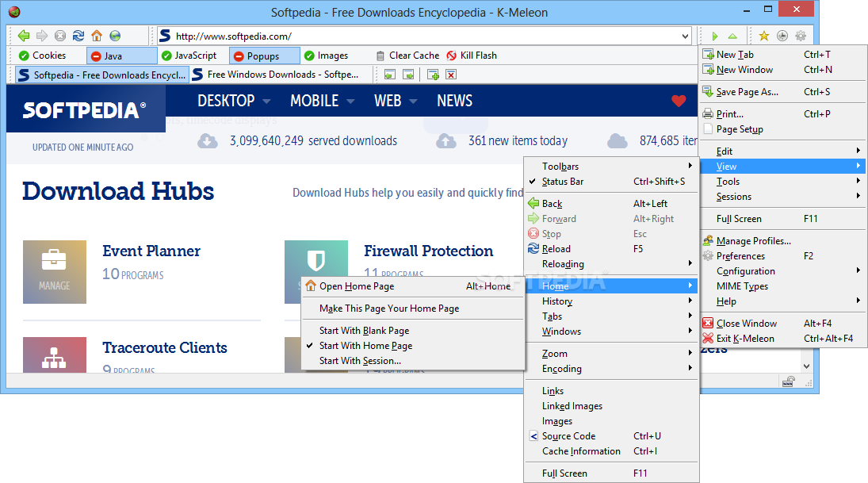This screenshot has width=868, height=483.
Task: Open the Traceroute Clients hub link
Action: click(164, 348)
